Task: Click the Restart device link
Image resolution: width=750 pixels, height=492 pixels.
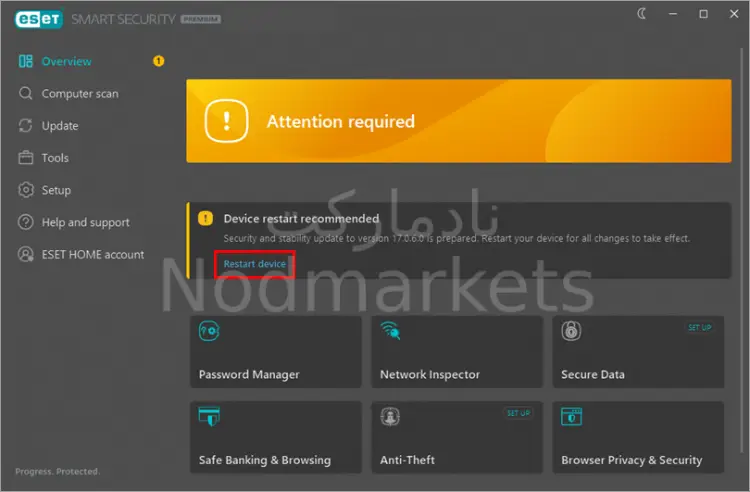Action: (x=254, y=264)
